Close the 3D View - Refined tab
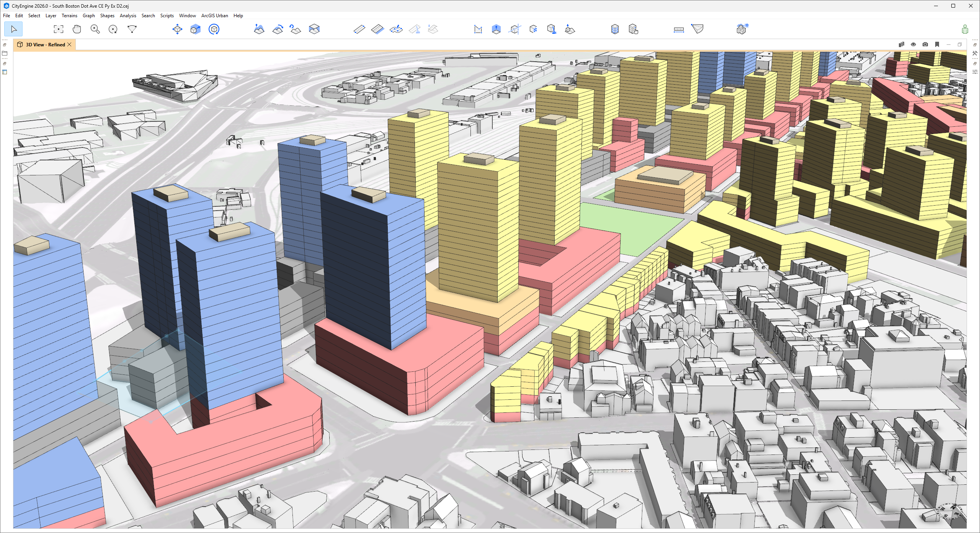The image size is (980, 533). click(69, 44)
